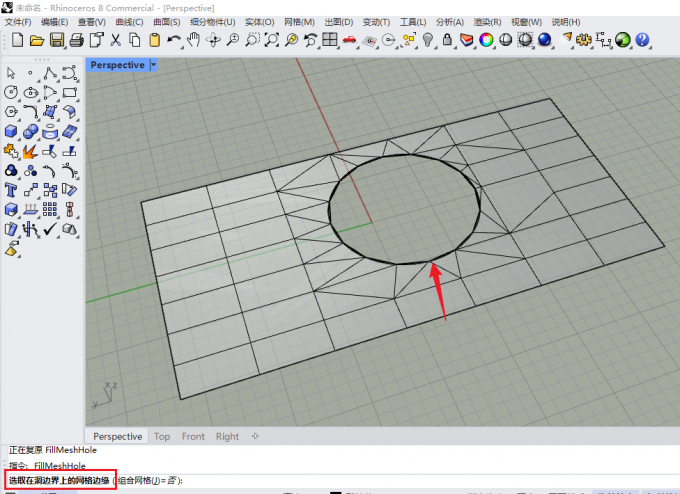
Task: Toggle the 组合网格(J)=否 command option
Action: (x=147, y=480)
